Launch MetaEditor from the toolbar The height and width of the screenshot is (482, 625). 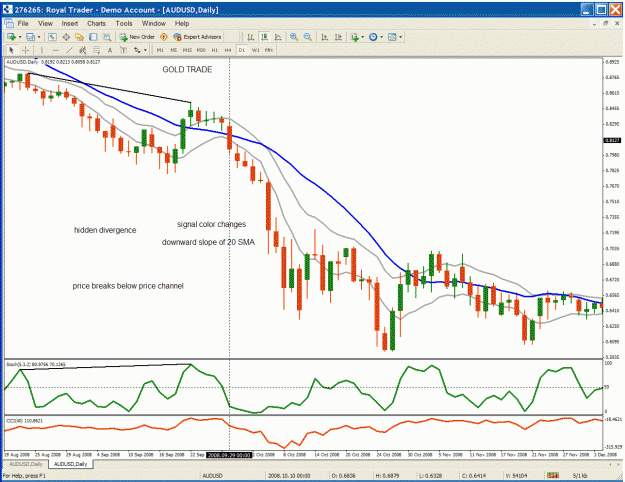(163, 37)
